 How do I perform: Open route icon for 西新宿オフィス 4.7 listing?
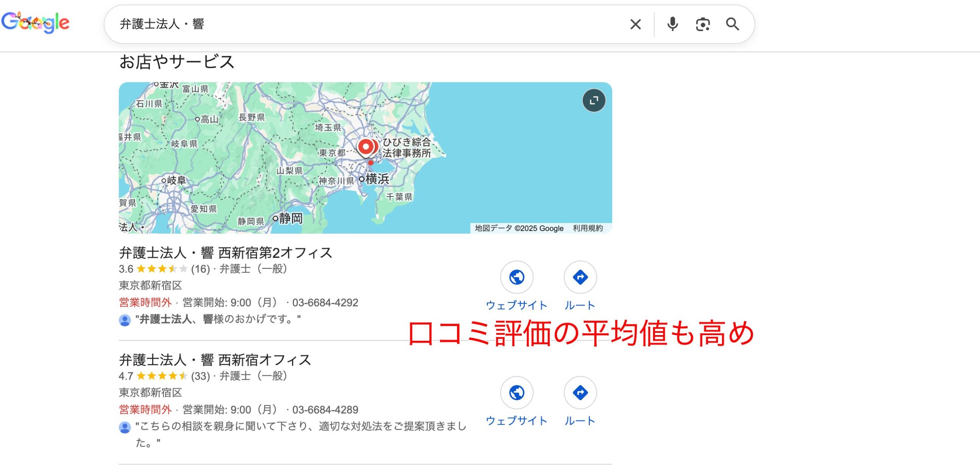click(x=580, y=393)
